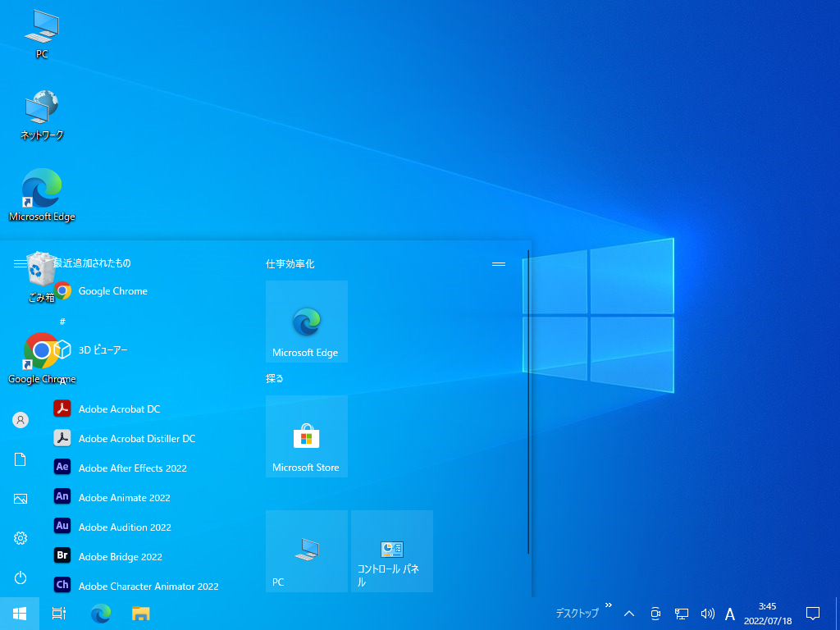Expand the デスクトップ toolbar chevron
This screenshot has height=630, width=840.
[x=609, y=605]
